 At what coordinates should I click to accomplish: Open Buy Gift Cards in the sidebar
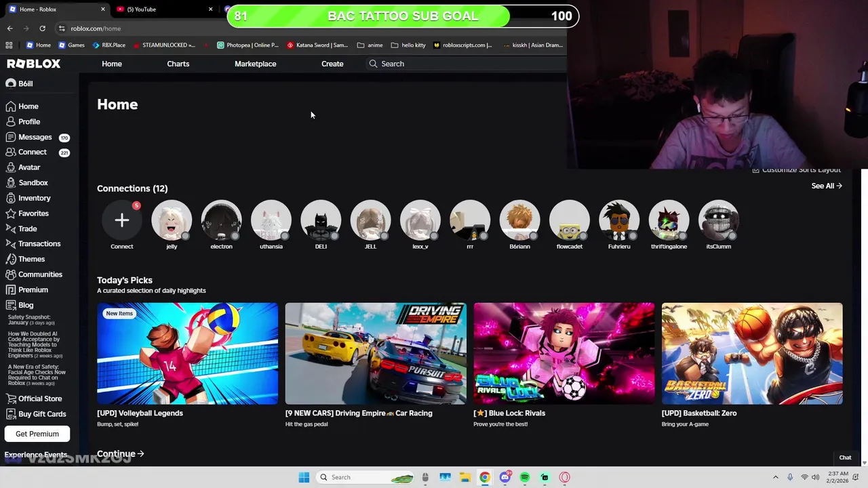36,414
